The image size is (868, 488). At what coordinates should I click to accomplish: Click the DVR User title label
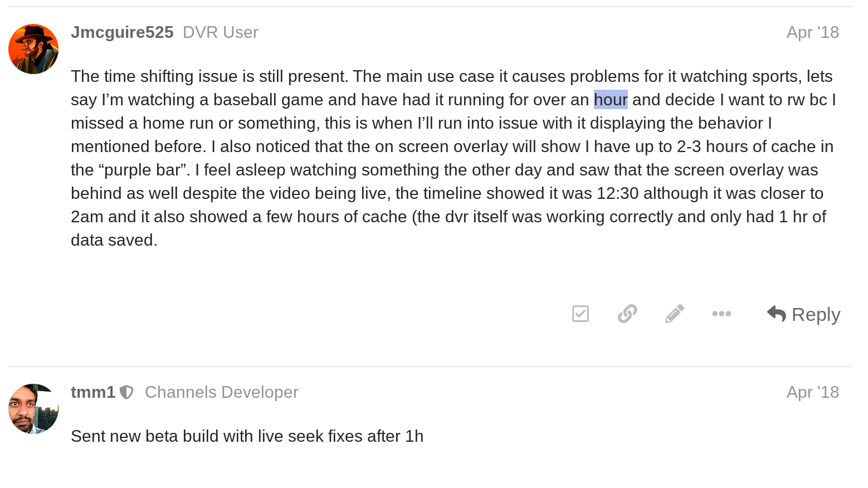click(221, 32)
